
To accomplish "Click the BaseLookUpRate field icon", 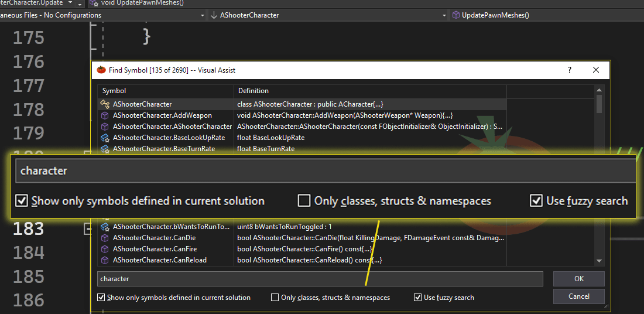I will 105,138.
